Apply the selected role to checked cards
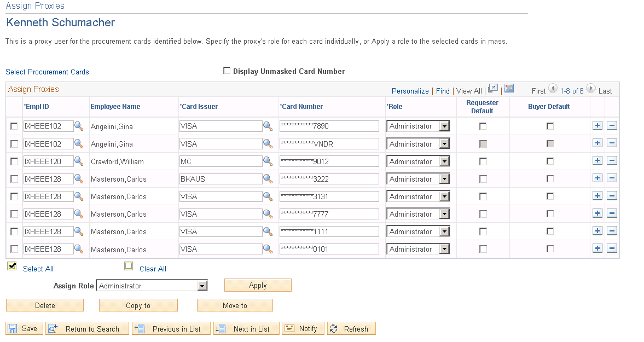Viewport: 644px width, 342px height. (x=257, y=285)
